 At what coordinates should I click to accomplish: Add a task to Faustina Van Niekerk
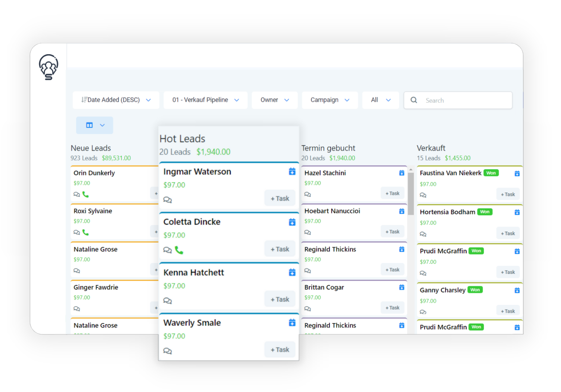[508, 194]
